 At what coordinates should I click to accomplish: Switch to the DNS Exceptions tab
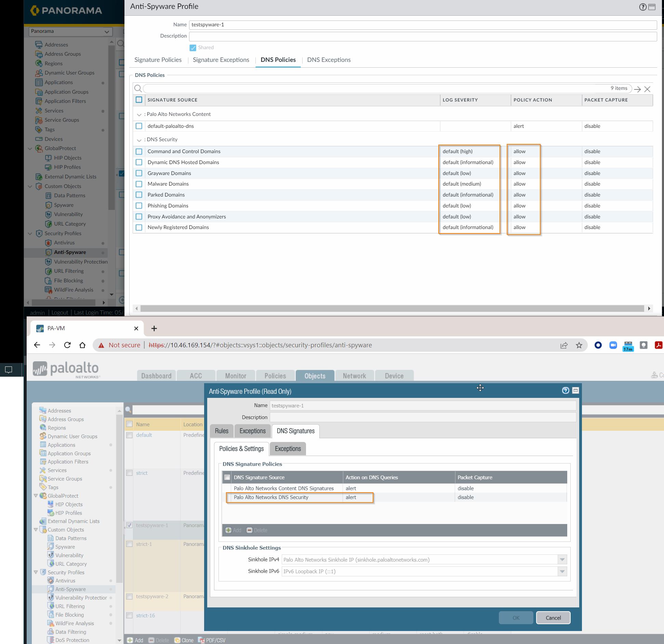329,60
